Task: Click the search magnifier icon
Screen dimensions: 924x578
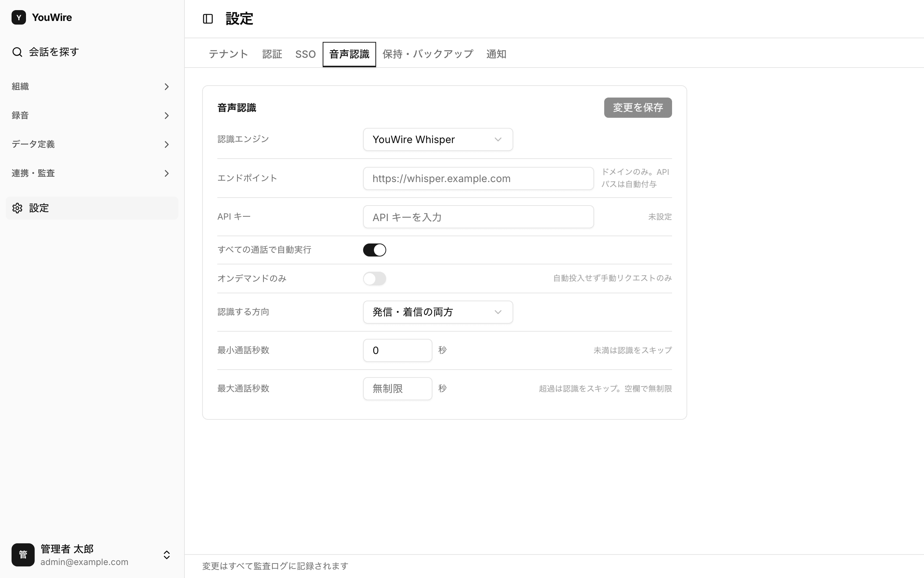Action: point(17,52)
